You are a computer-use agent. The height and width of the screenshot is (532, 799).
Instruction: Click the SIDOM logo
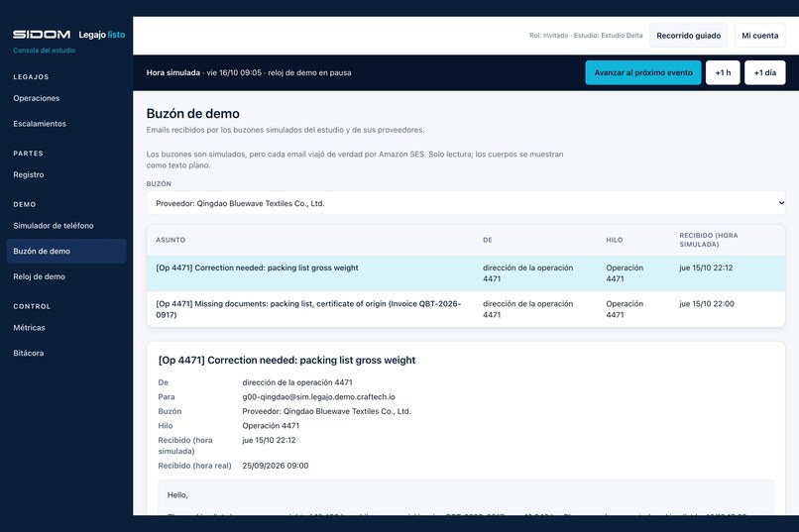(x=42, y=34)
